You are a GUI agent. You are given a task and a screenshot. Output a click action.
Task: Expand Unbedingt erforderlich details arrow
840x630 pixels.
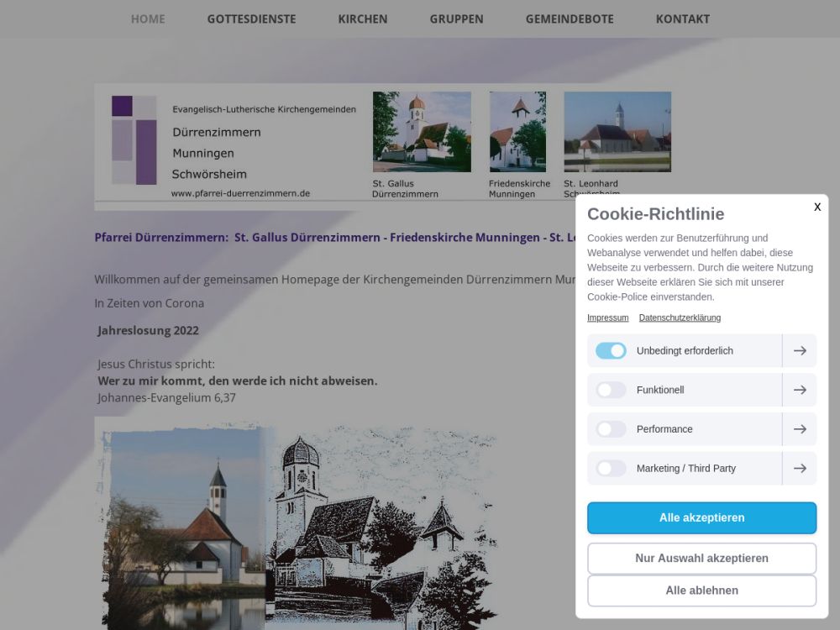point(800,350)
